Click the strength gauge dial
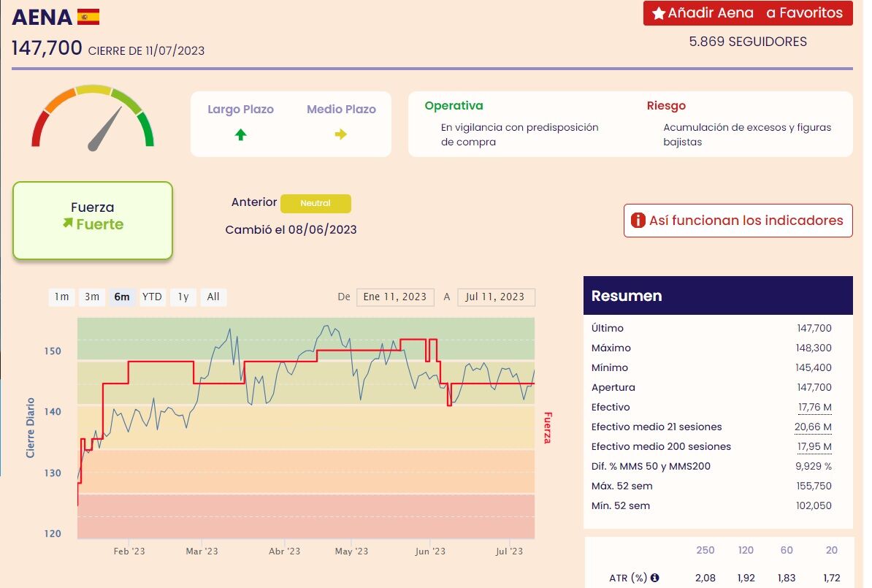872x588 pixels. tap(92, 118)
